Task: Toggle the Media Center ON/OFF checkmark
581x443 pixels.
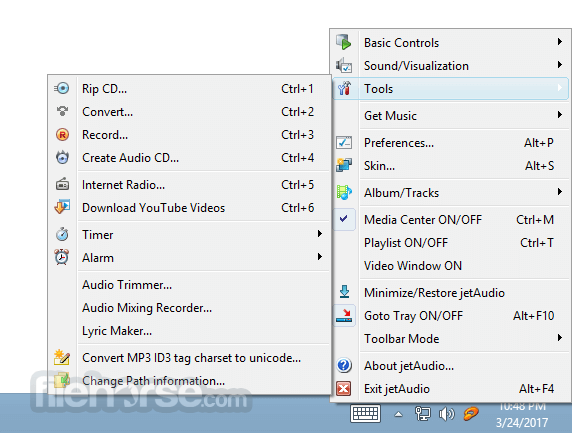Action: tap(344, 219)
